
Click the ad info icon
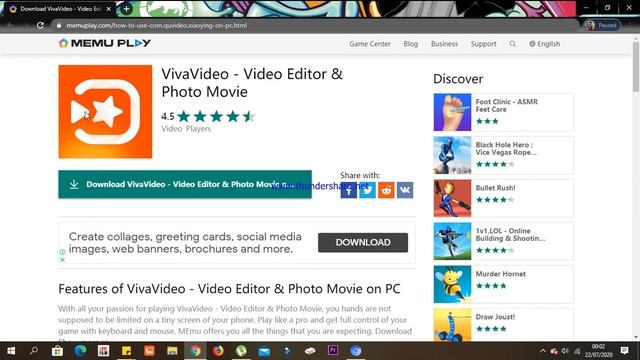[x=62, y=252]
